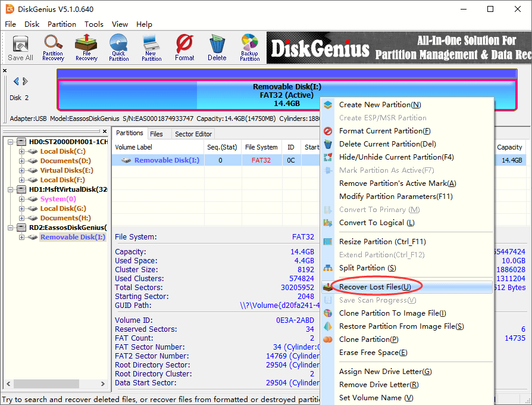Select Clone Partition To Image File
Viewport: 532px width, 405px height.
(x=392, y=313)
